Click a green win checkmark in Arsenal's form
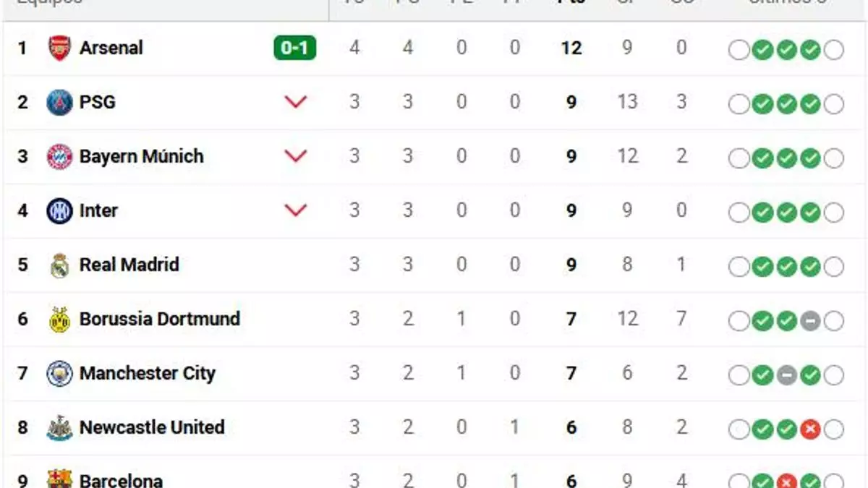868x488 pixels. (762, 49)
